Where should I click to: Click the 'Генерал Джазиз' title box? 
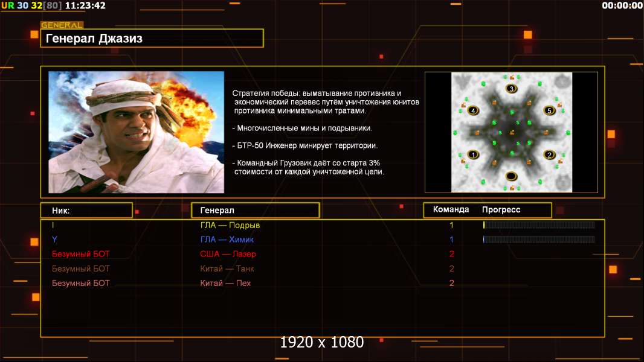tap(152, 39)
